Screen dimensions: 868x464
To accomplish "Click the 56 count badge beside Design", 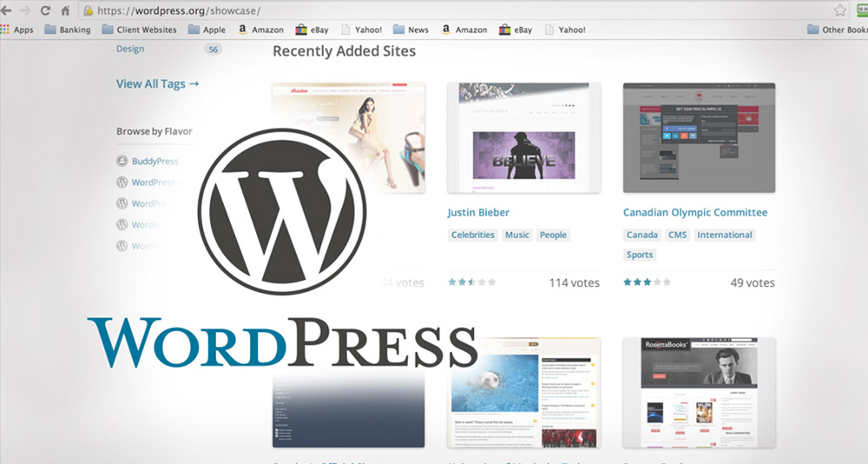I will point(214,50).
